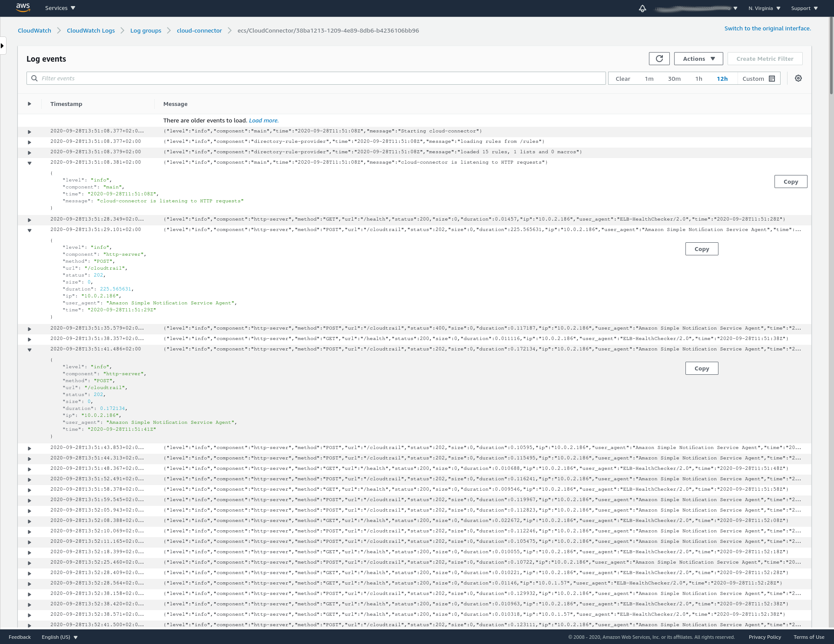The width and height of the screenshot is (834, 644).
Task: Open the log display settings gear icon
Action: [x=798, y=78]
